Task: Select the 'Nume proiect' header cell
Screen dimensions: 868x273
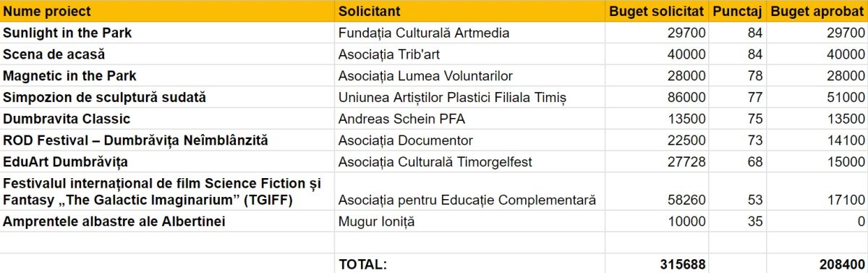Action: (x=167, y=12)
